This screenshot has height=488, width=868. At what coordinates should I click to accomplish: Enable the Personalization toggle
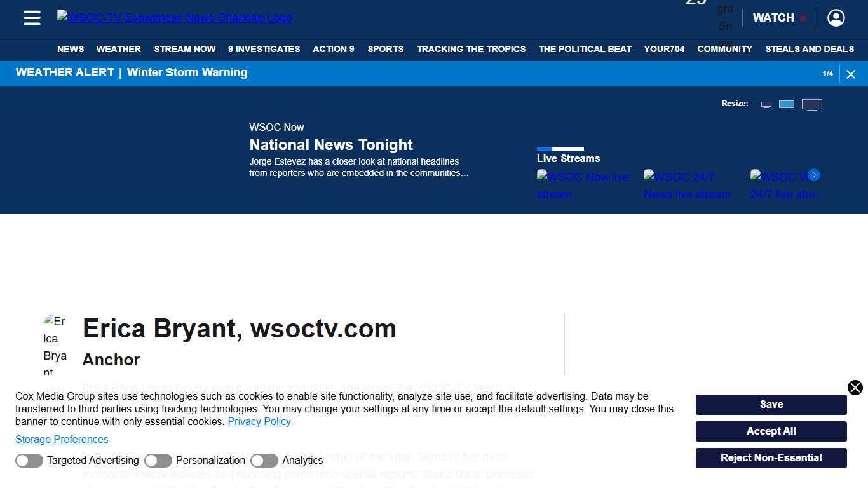click(158, 460)
